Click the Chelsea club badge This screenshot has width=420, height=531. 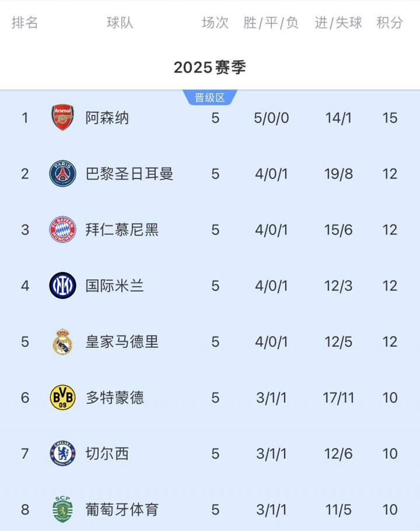pyautogui.click(x=62, y=454)
